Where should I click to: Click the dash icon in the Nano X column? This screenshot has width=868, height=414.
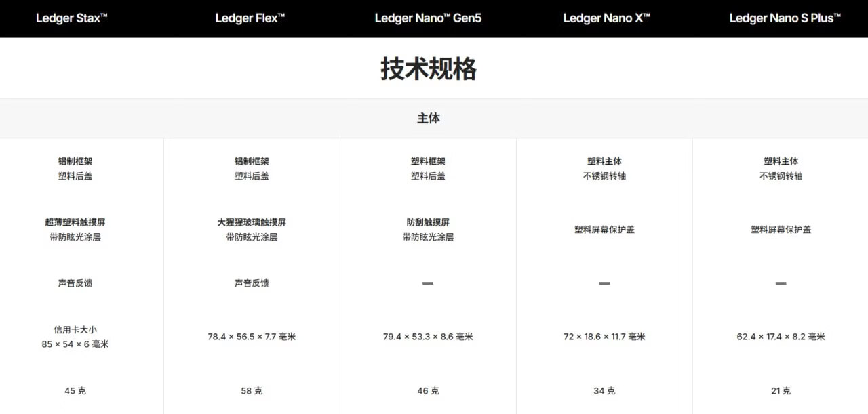click(604, 283)
